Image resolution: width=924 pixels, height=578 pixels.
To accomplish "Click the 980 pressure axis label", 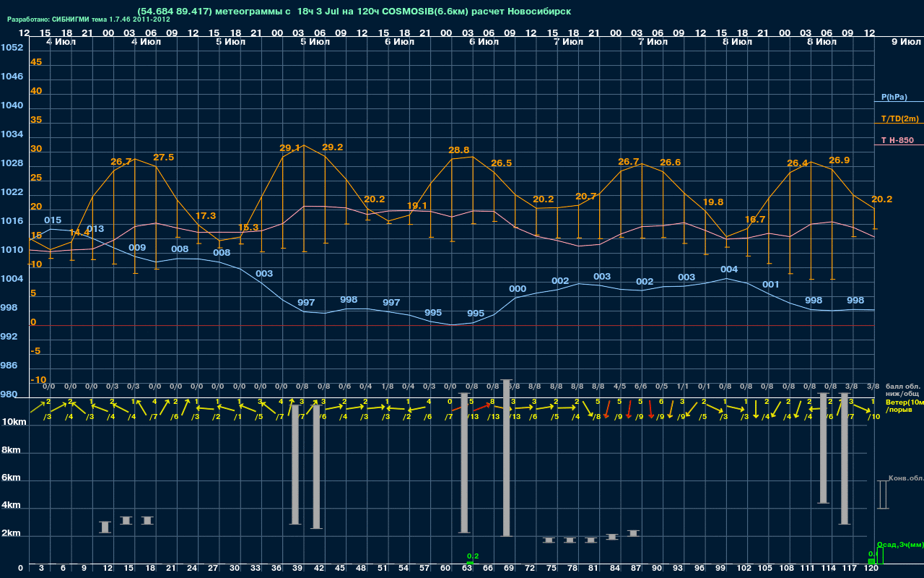I will click(x=9, y=394).
